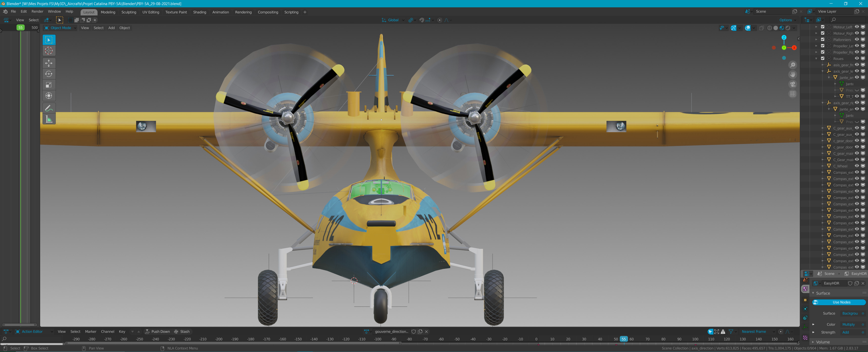Open the Texture properties checkerboard tab
Viewport: 868px width, 352px height.
point(805,338)
